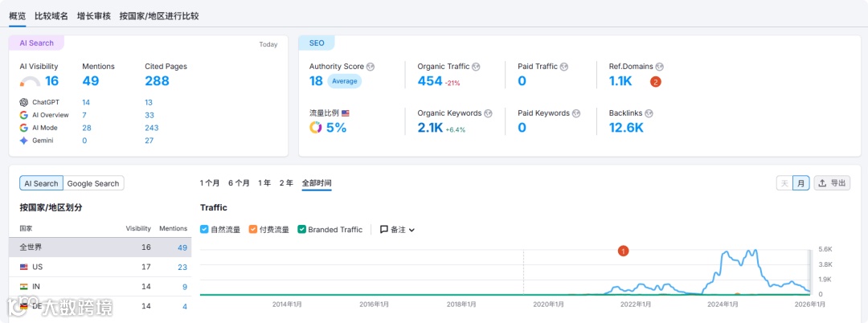Select the 6个月 time range
Screen dimensions: 868x323
coord(240,183)
